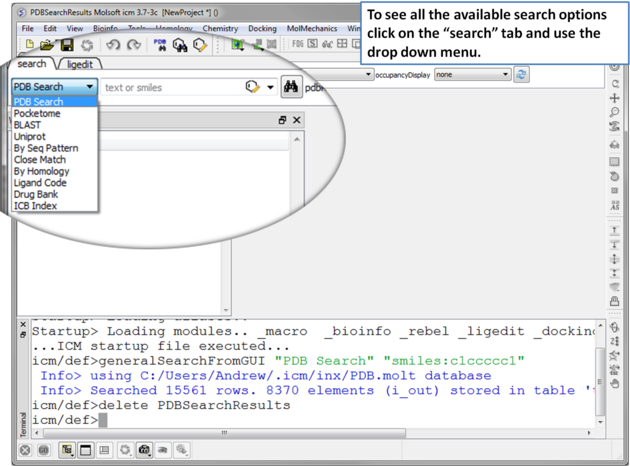Open the Chemistry menu
Screen dimensions: 630x466
(220, 29)
